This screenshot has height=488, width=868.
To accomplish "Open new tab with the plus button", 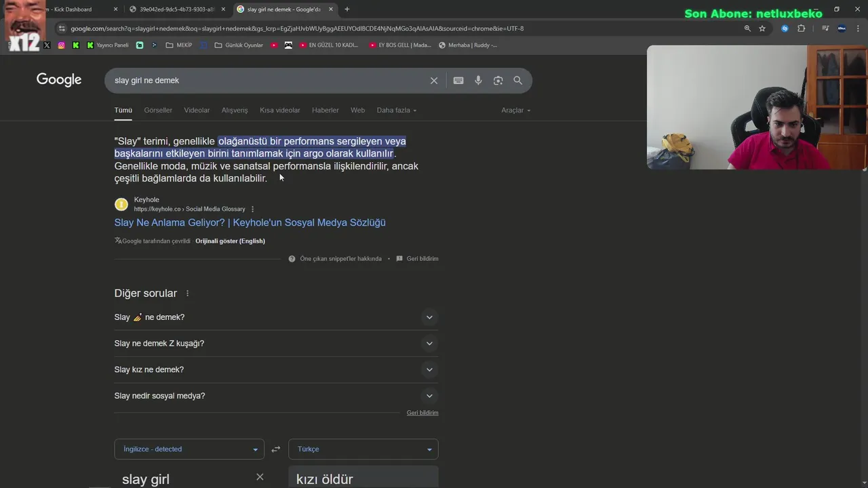I will point(347,9).
